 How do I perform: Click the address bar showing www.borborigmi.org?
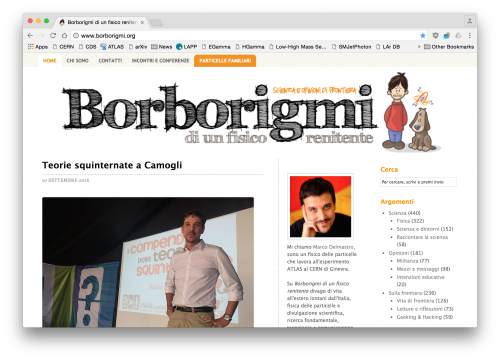click(x=245, y=35)
